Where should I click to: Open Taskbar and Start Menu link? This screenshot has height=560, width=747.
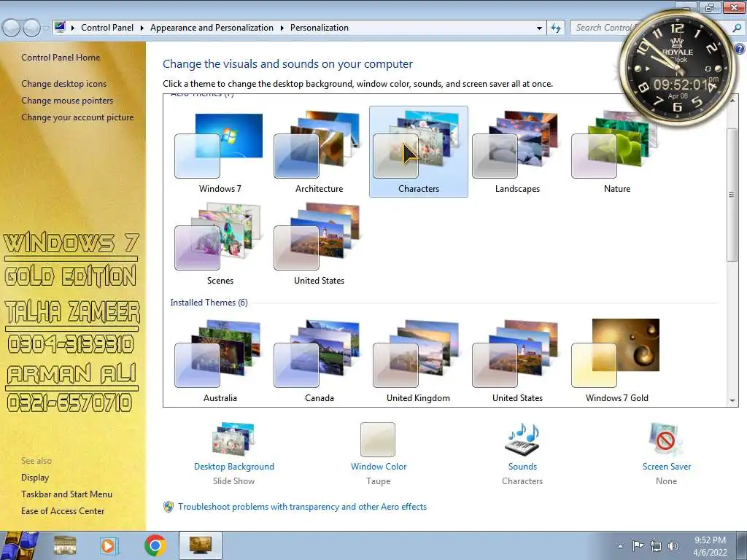pos(66,494)
